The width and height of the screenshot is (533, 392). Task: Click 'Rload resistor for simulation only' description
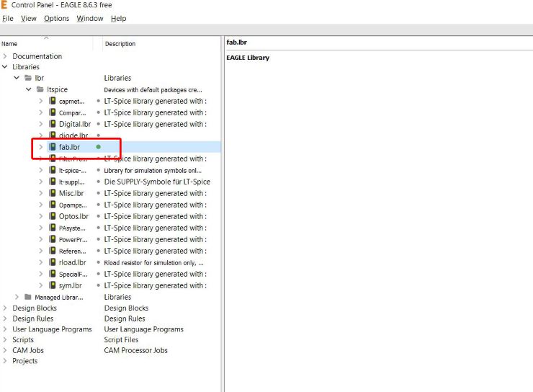(x=153, y=263)
